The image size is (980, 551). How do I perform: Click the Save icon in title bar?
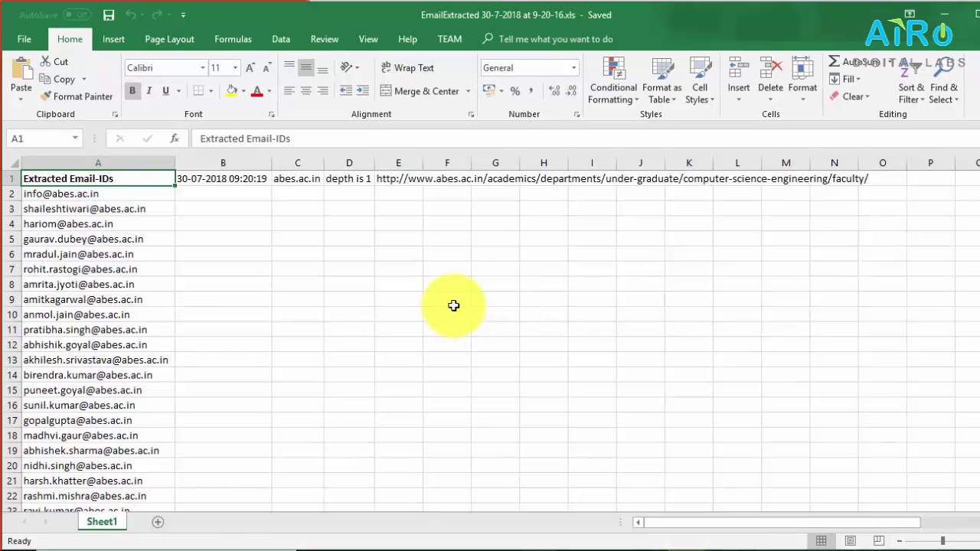(x=109, y=15)
